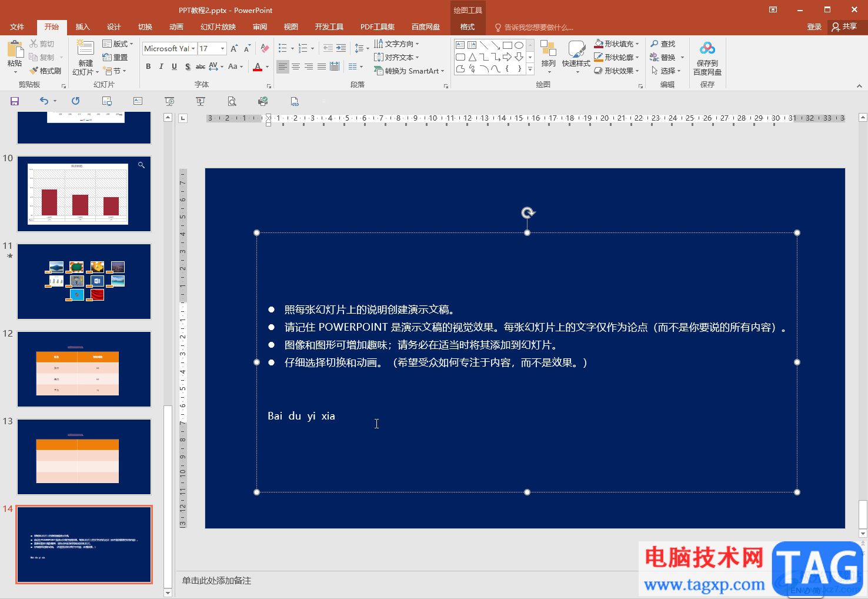The width and height of the screenshot is (868, 599).
Task: Click the Shape Outline orange color icon
Action: pyautogui.click(x=599, y=57)
